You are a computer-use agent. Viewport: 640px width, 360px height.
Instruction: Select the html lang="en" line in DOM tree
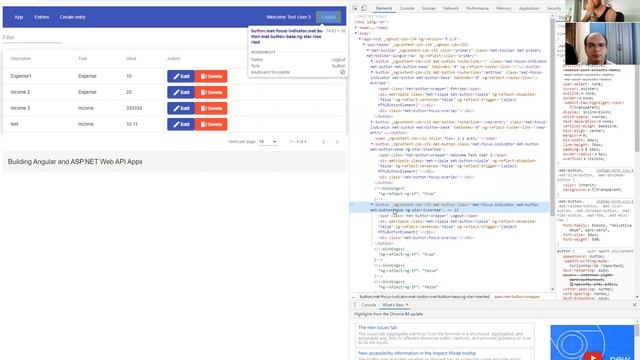(x=371, y=22)
